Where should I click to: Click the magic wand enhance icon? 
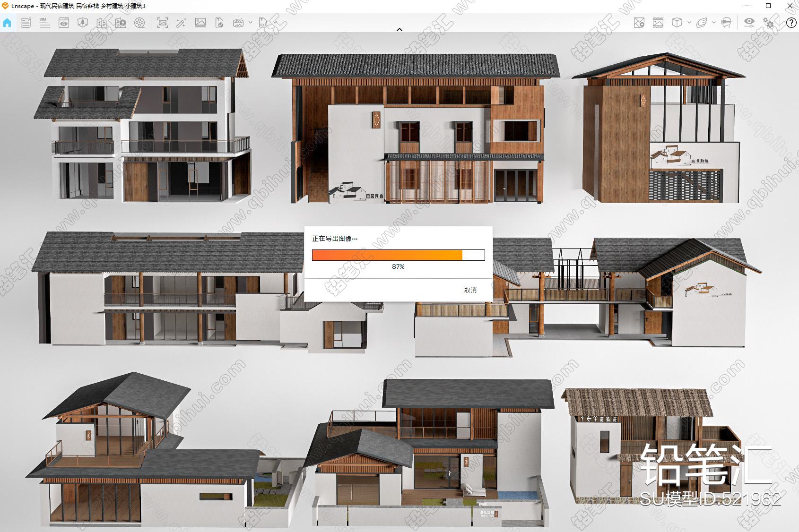point(182,23)
